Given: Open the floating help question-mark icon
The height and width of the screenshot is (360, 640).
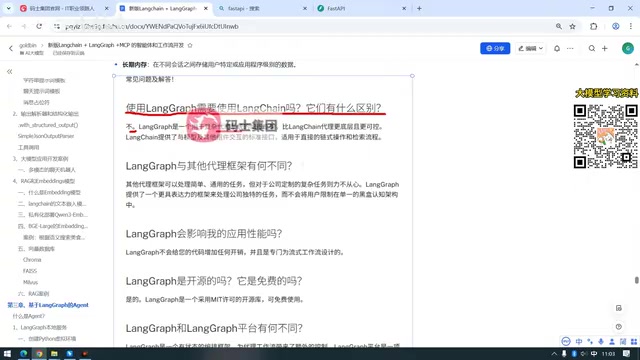Looking at the screenshot, I should tap(619, 327).
